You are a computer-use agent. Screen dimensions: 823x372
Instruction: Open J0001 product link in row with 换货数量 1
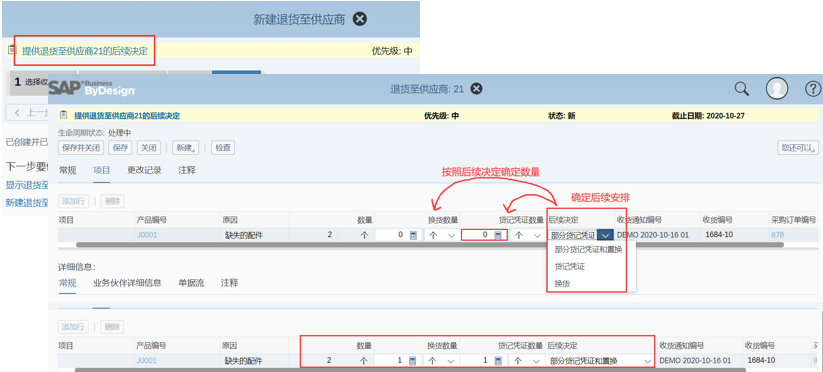point(146,360)
